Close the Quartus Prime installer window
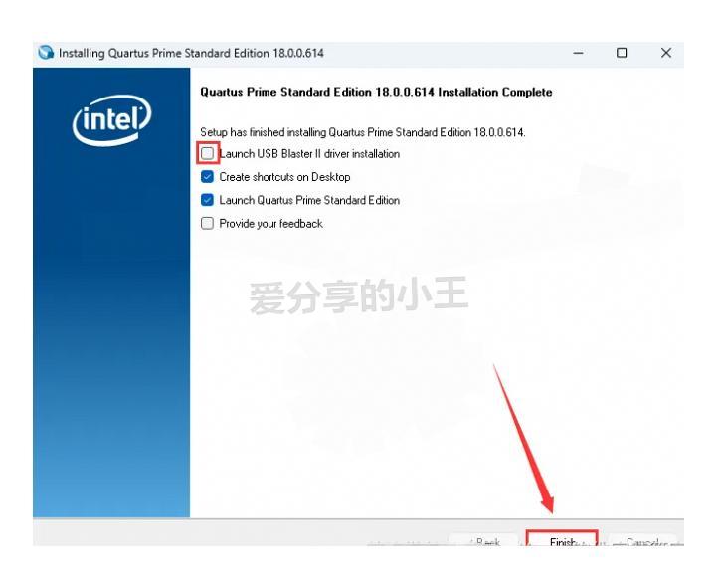The image size is (718, 588). click(x=666, y=53)
